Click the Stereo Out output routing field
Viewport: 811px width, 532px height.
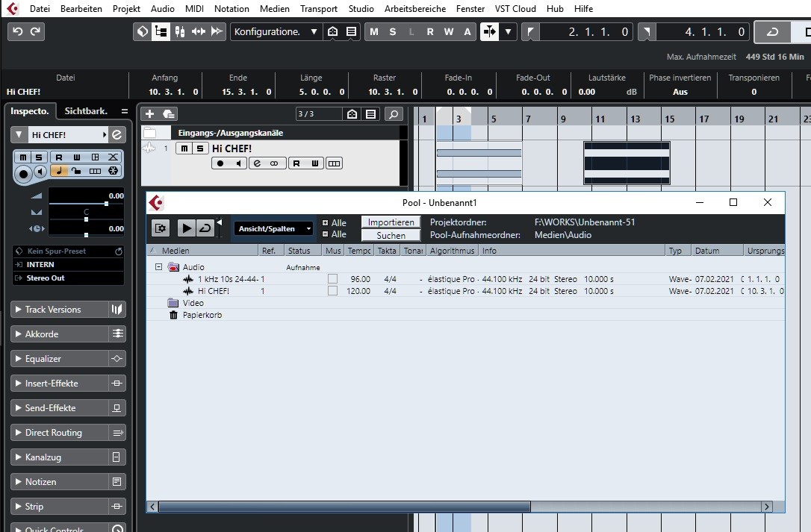[x=68, y=278]
